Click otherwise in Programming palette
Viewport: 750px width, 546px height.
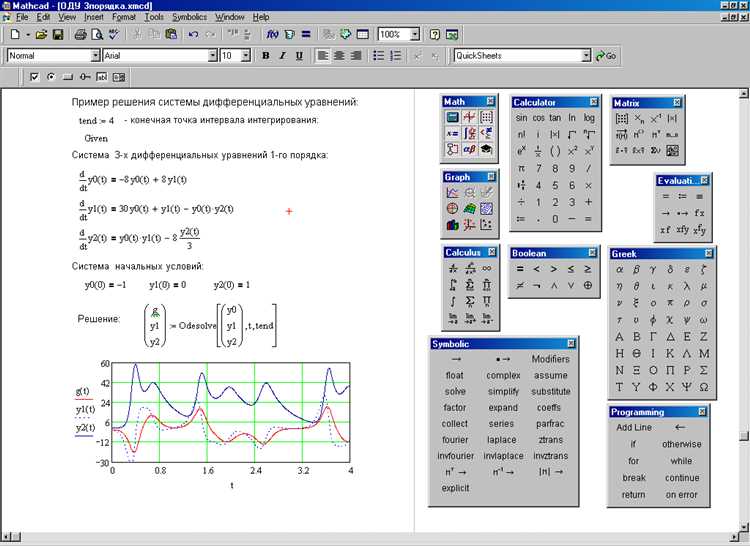click(x=682, y=444)
